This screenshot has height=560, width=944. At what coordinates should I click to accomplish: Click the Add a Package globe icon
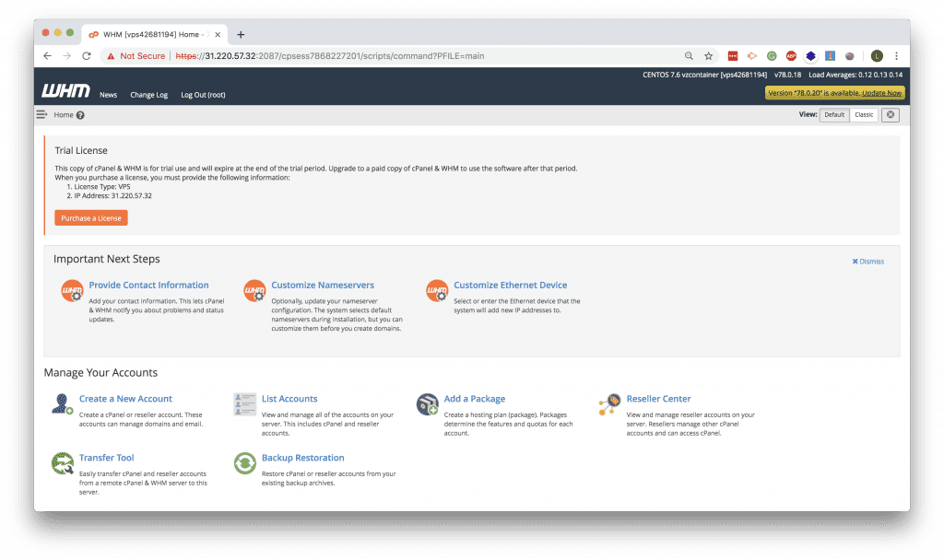point(427,404)
